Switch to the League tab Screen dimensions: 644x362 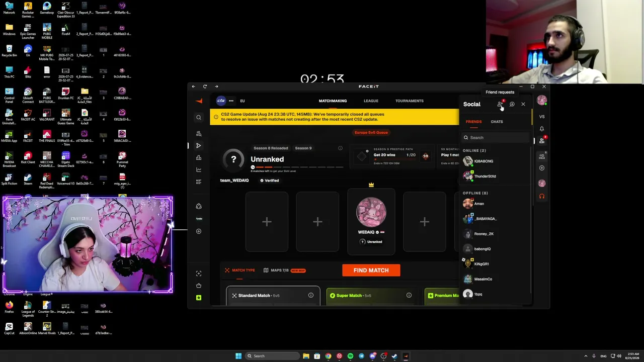tap(371, 101)
